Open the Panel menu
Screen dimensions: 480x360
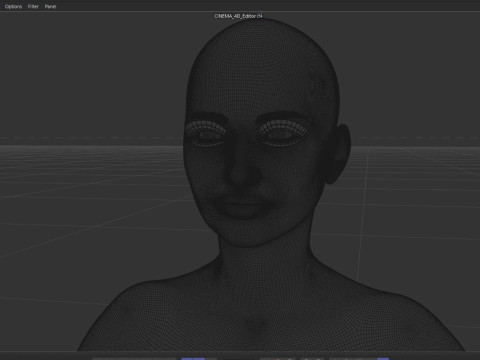coord(50,6)
